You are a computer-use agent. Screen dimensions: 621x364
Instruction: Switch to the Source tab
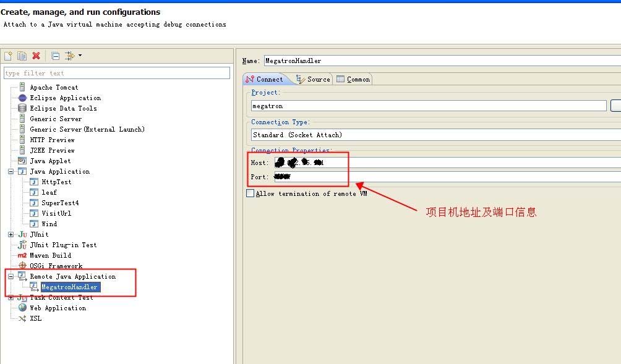tap(314, 79)
